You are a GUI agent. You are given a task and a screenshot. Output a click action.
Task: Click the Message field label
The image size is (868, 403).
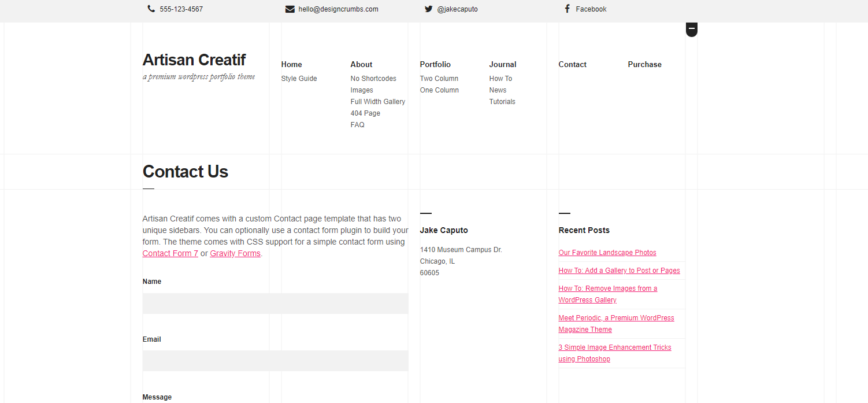tap(157, 397)
